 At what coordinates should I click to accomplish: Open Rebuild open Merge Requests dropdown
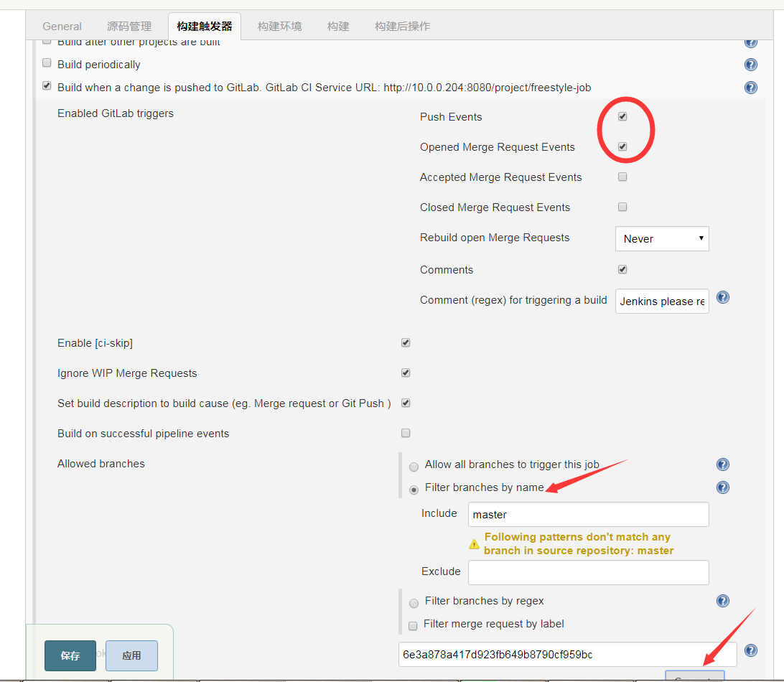662,239
